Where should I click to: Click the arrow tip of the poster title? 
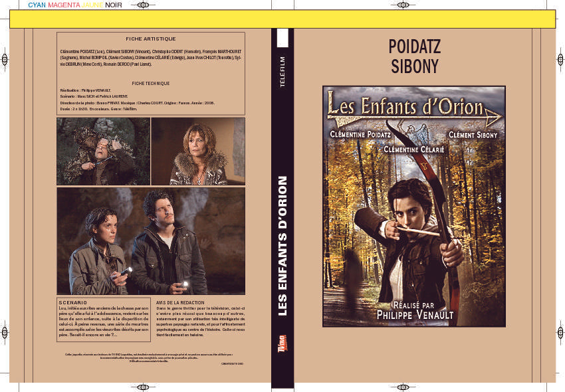(495, 117)
